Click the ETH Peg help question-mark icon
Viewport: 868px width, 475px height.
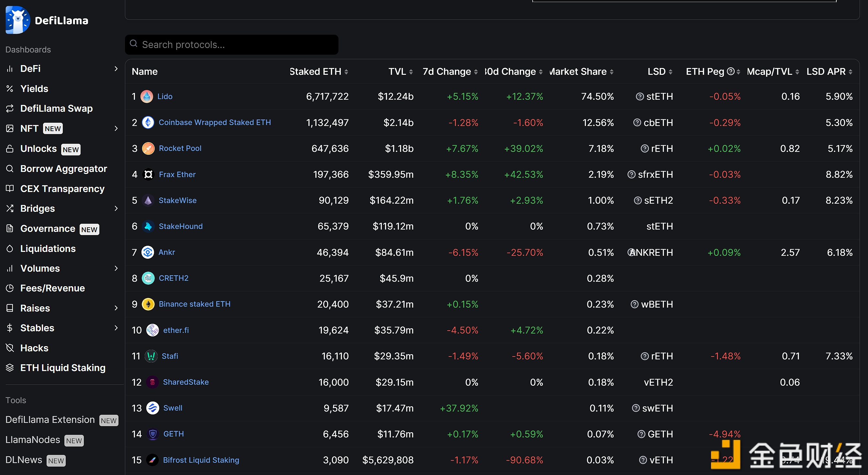pos(730,72)
